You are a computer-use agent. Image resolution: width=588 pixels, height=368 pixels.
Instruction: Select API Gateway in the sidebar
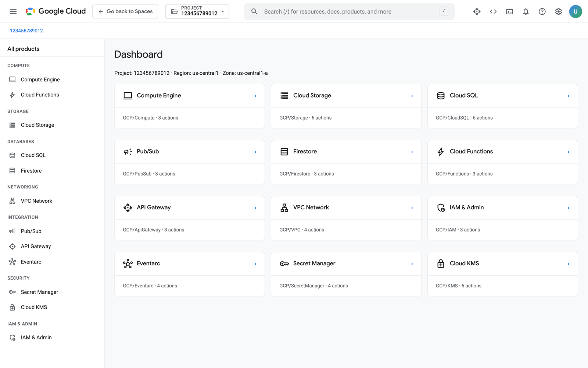point(52,246)
